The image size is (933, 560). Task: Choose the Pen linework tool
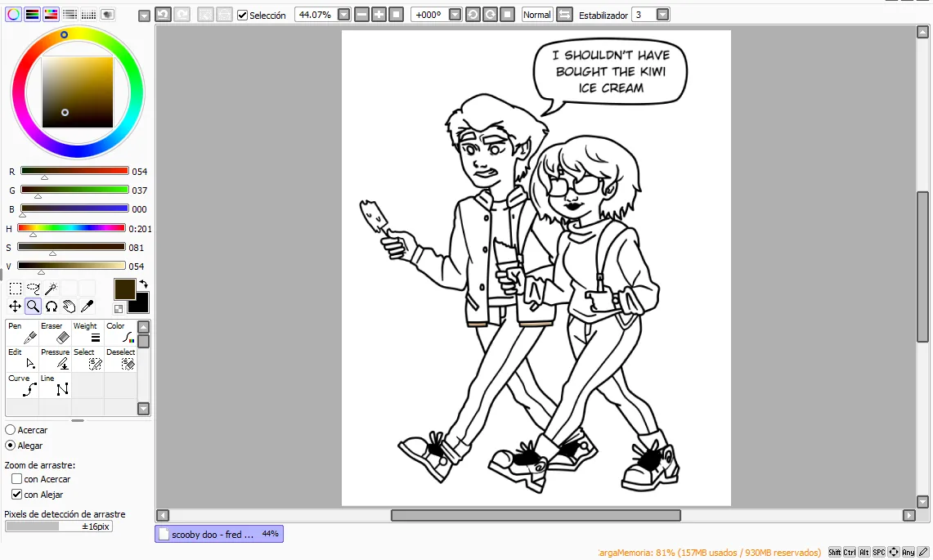tap(23, 334)
